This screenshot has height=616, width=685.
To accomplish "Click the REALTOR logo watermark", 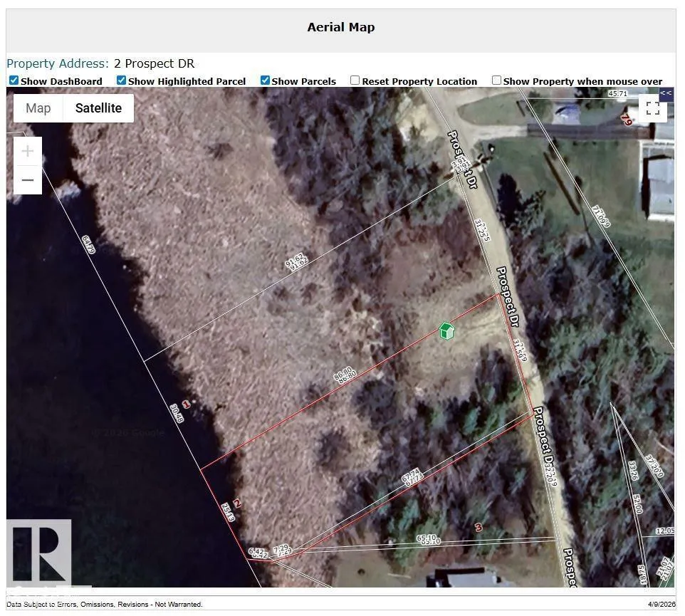I will [39, 553].
